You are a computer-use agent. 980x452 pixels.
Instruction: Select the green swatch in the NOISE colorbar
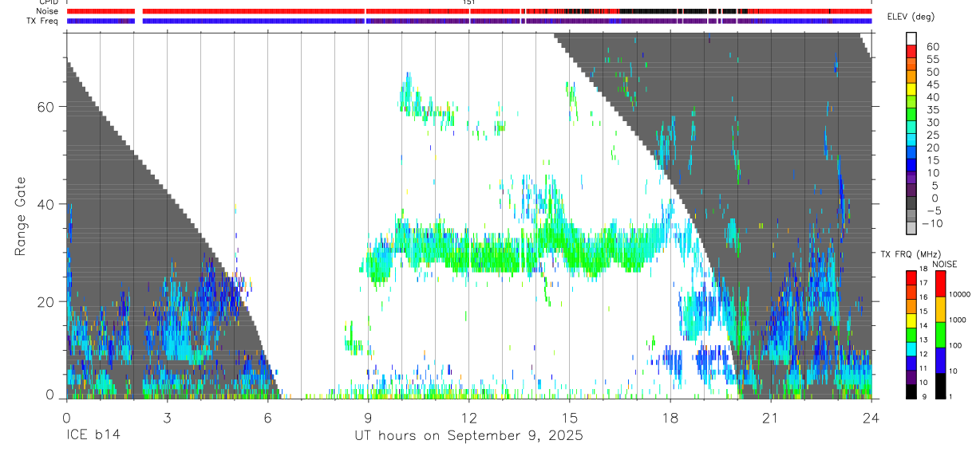pyautogui.click(x=941, y=335)
